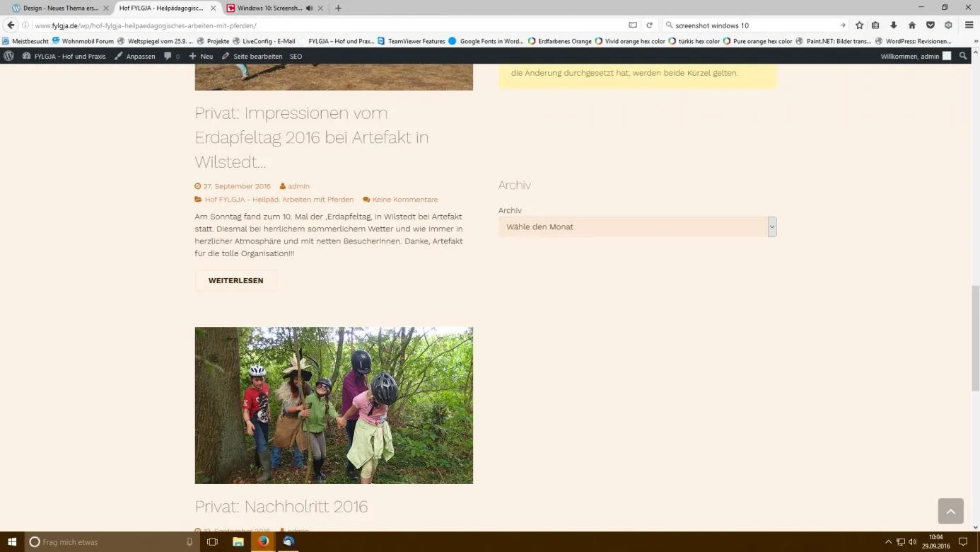
Task: Click the 'admin' author link under Erdapfeltag post
Action: (x=298, y=186)
